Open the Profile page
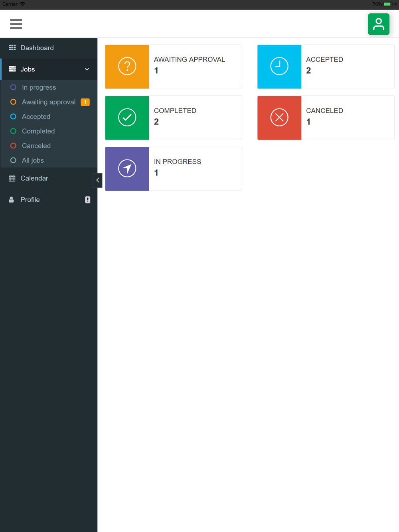Viewport: 399px width, 532px height. click(x=49, y=200)
